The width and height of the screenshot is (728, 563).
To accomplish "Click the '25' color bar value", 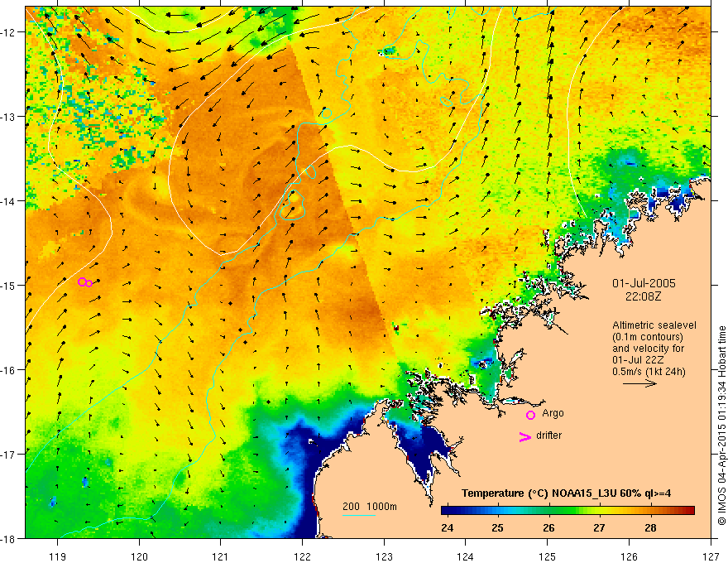I will point(498,528).
